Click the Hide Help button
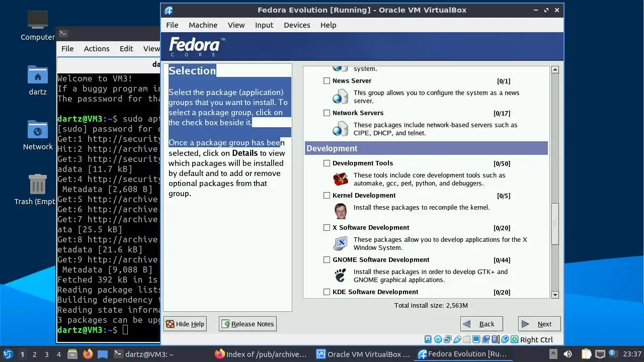The image size is (644, 362). tap(185, 324)
